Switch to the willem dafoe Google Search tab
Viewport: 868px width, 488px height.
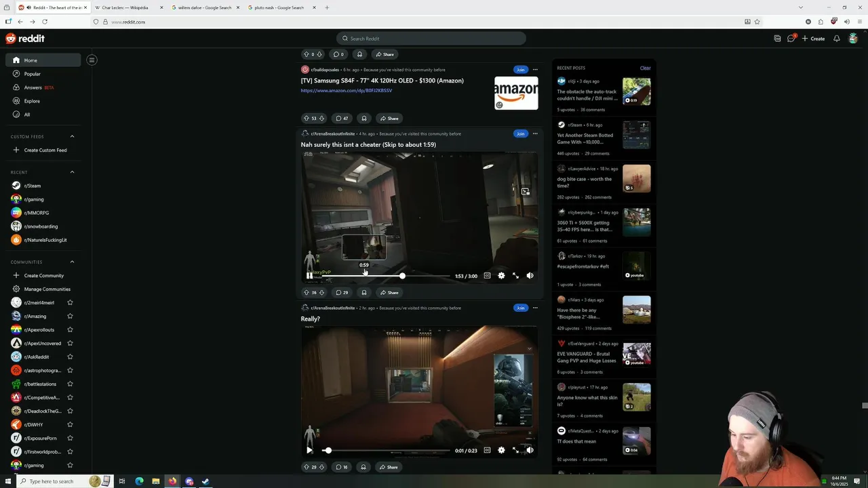click(x=204, y=7)
